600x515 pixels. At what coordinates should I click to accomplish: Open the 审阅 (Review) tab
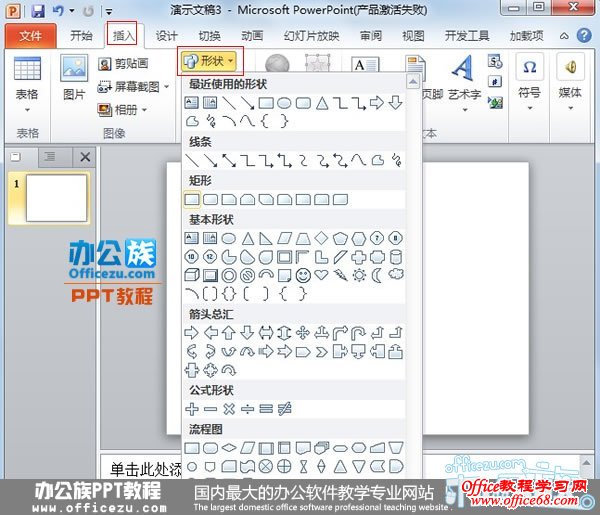[x=371, y=36]
